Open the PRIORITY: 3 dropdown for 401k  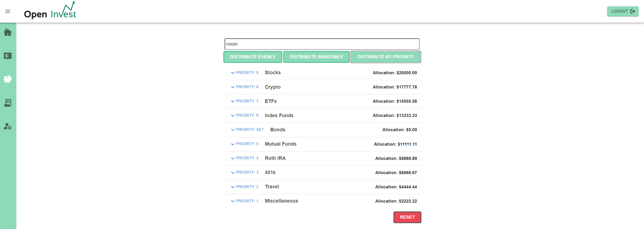[245, 172]
